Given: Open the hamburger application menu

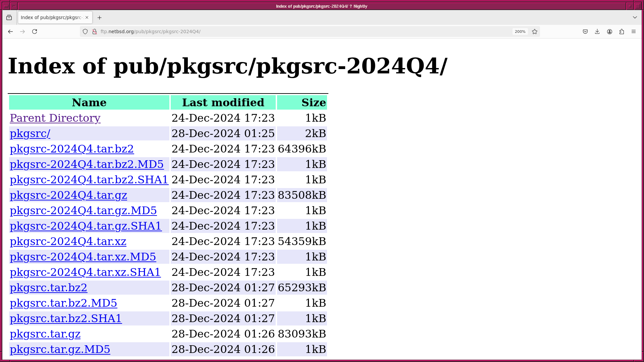Looking at the screenshot, I should click(x=634, y=32).
